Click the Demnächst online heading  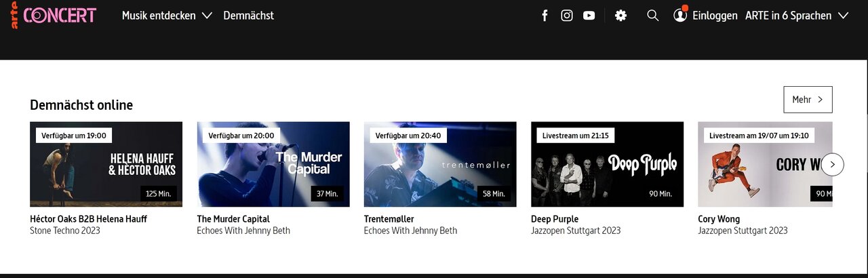click(81, 105)
